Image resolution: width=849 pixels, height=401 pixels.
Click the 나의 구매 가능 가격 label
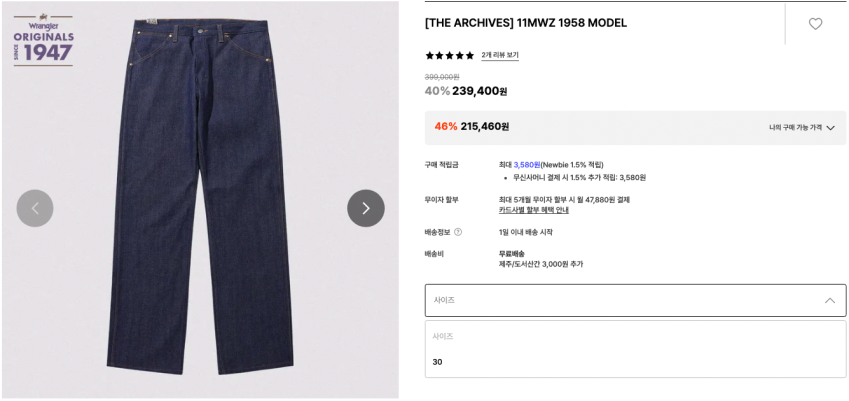pyautogui.click(x=795, y=128)
